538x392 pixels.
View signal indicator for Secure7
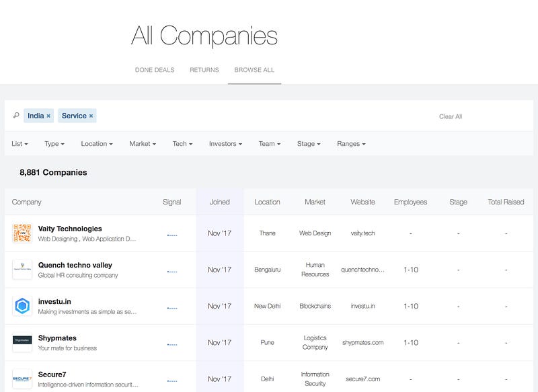172,381
